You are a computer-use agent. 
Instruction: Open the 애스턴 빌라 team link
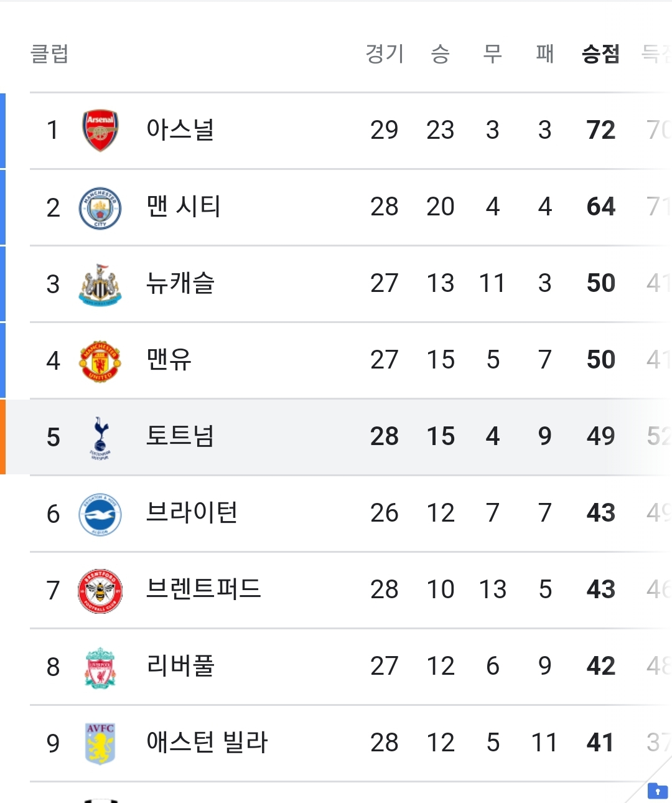(x=207, y=742)
